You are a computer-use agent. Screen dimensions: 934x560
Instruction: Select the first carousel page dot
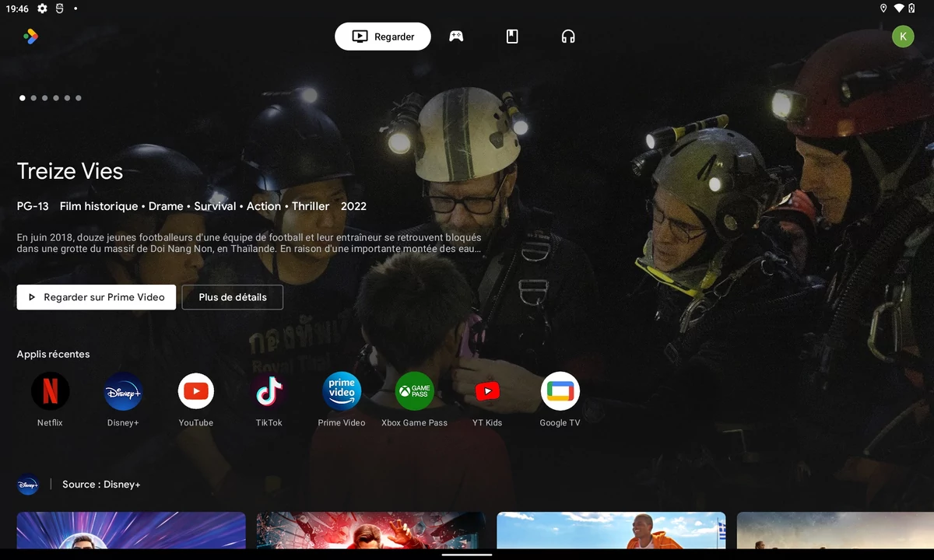23,98
